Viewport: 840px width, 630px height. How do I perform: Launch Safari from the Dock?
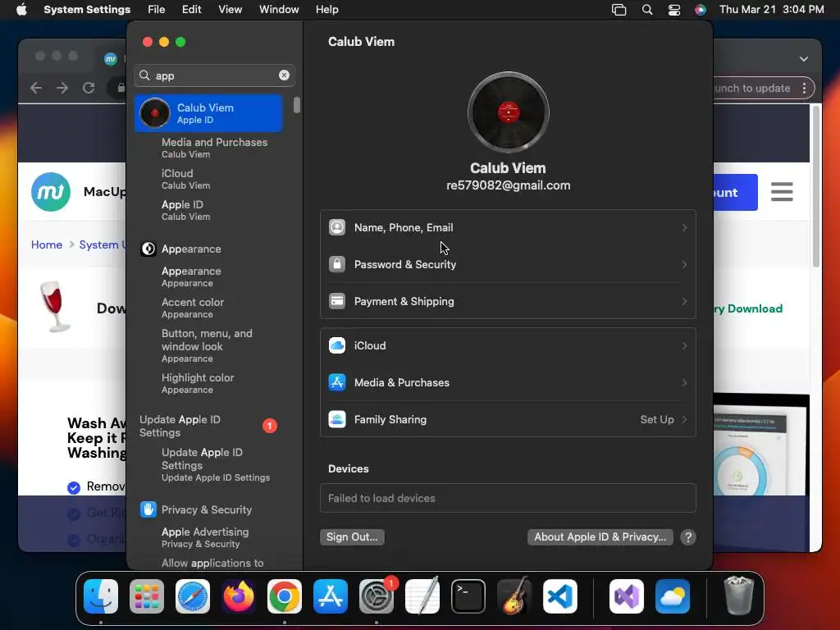[193, 596]
